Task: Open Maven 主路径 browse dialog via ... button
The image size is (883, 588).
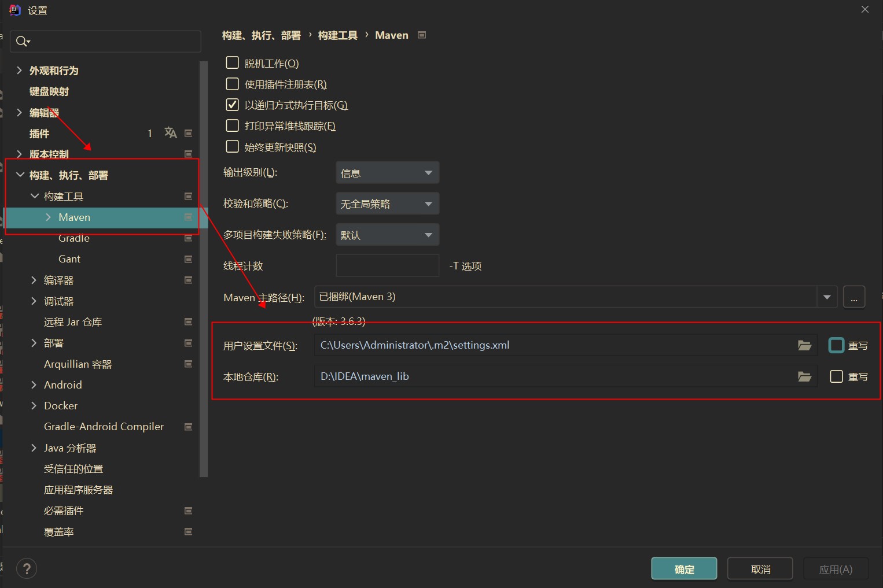Action: pos(854,297)
